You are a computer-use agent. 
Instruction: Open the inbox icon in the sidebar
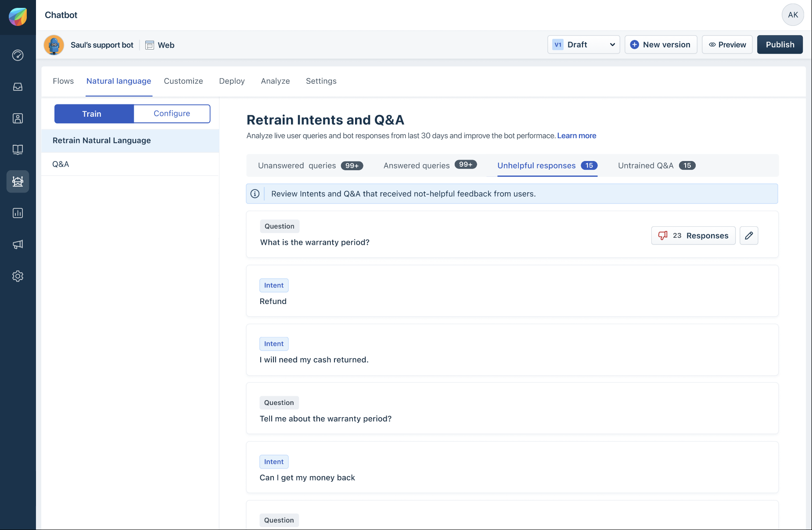click(18, 87)
